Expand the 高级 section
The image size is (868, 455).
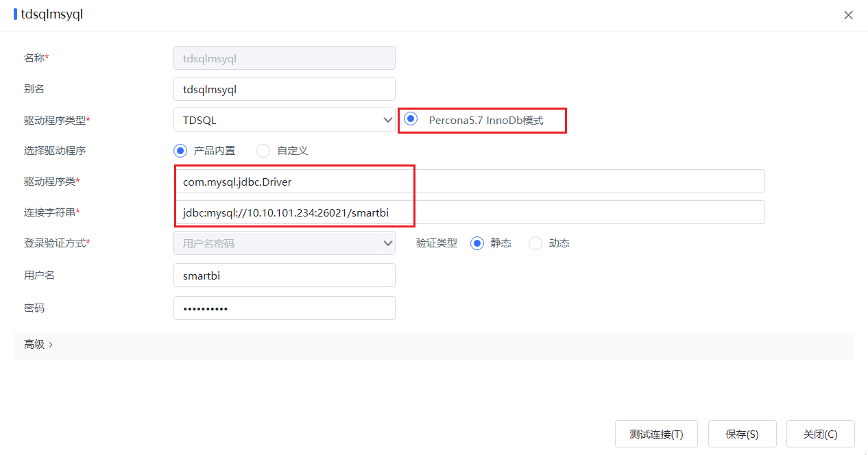click(38, 345)
